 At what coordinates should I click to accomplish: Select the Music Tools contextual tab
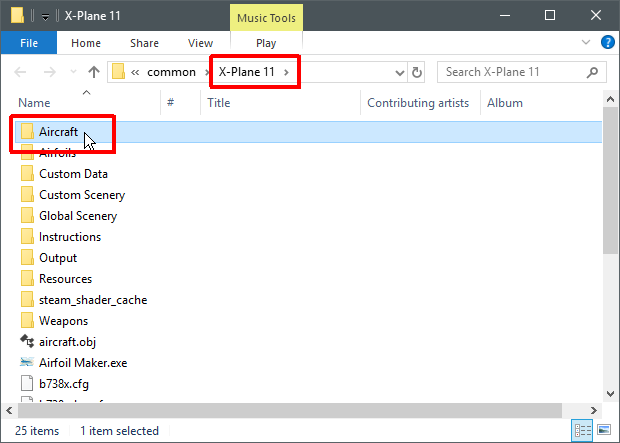[266, 18]
